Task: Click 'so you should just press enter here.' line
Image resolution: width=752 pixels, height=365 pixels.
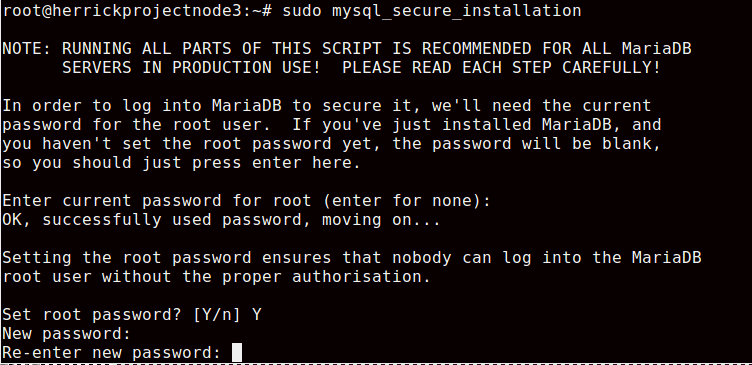Action: (181, 163)
